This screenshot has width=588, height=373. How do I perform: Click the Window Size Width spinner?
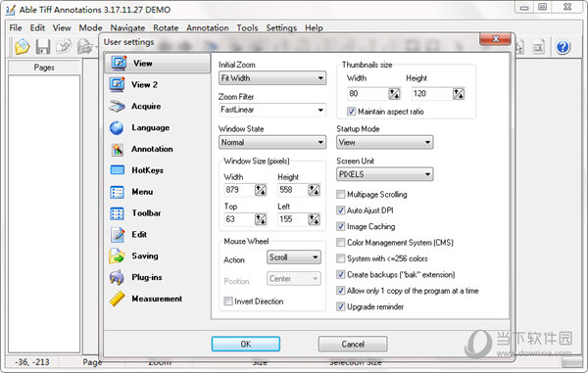(x=261, y=190)
